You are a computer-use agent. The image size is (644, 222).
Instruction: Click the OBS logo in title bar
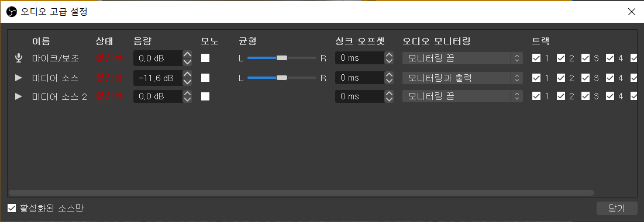(12, 12)
